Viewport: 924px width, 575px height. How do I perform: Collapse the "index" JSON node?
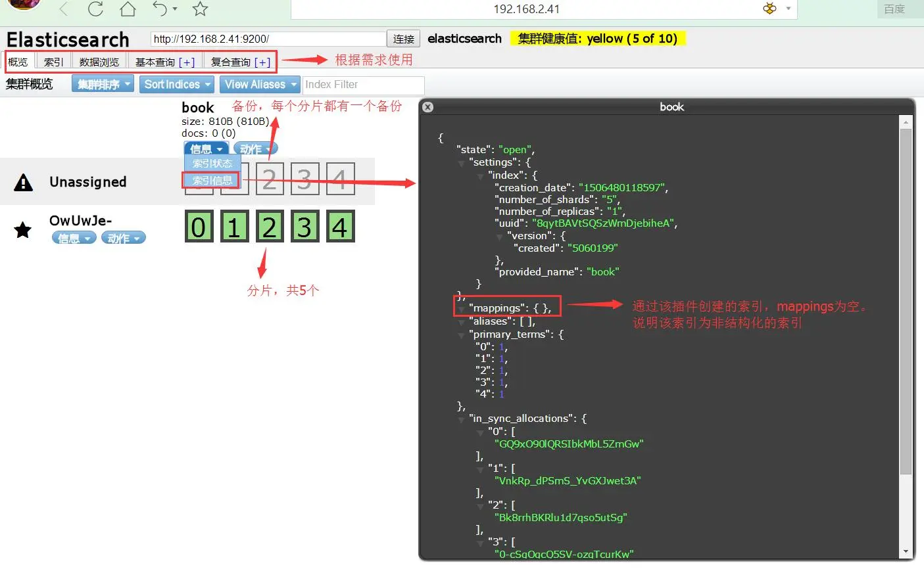click(480, 177)
